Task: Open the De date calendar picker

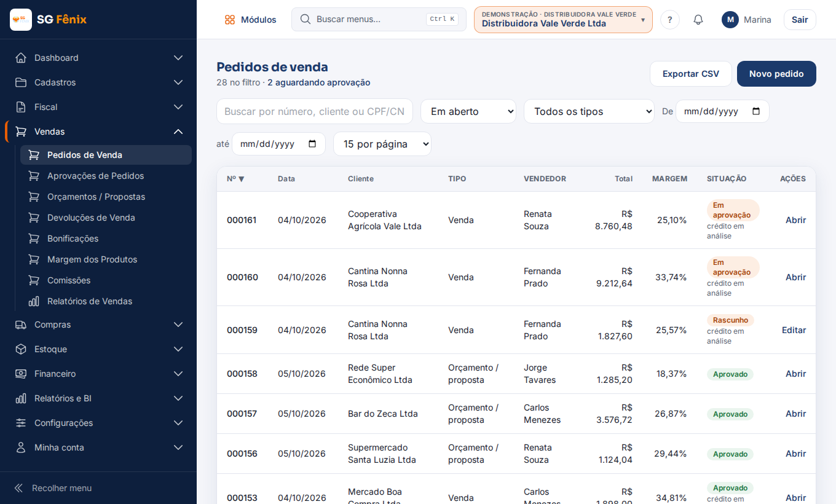Action: [756, 111]
